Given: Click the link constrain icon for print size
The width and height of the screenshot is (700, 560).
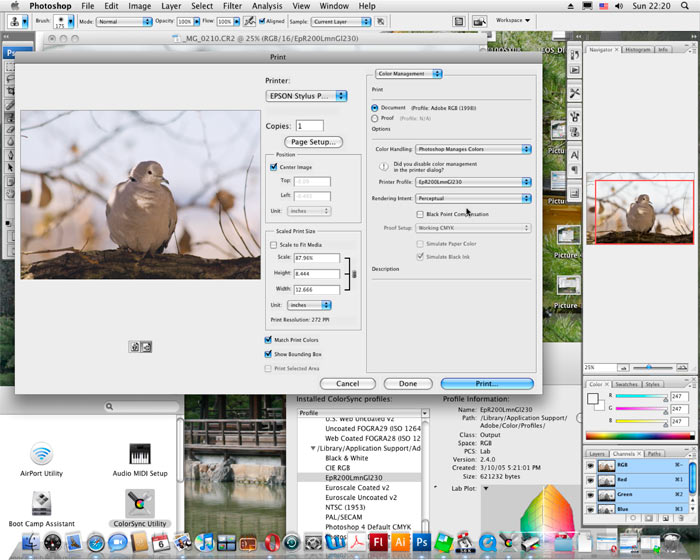Looking at the screenshot, I should (354, 274).
